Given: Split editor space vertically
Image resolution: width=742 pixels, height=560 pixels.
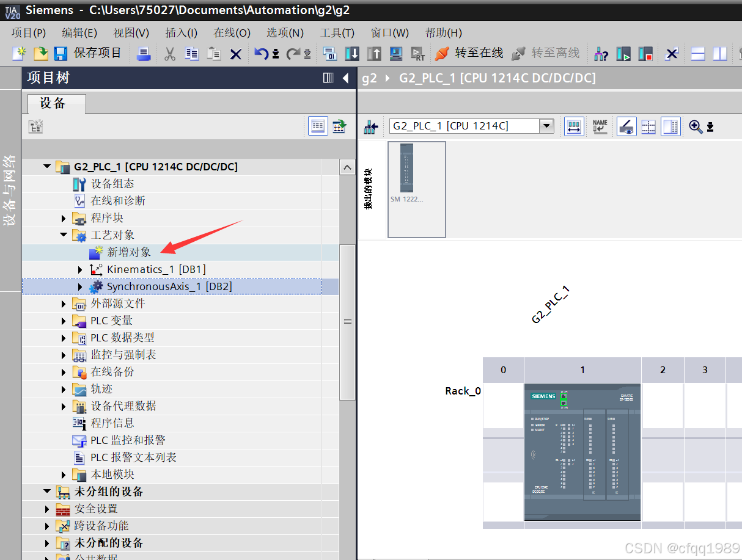Looking at the screenshot, I should click(x=720, y=54).
